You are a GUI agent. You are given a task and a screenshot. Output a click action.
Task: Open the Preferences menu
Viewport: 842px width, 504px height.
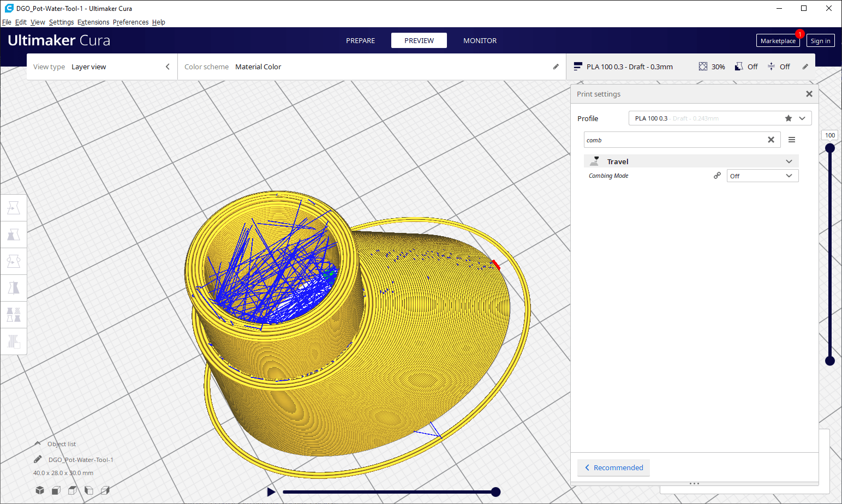click(130, 22)
